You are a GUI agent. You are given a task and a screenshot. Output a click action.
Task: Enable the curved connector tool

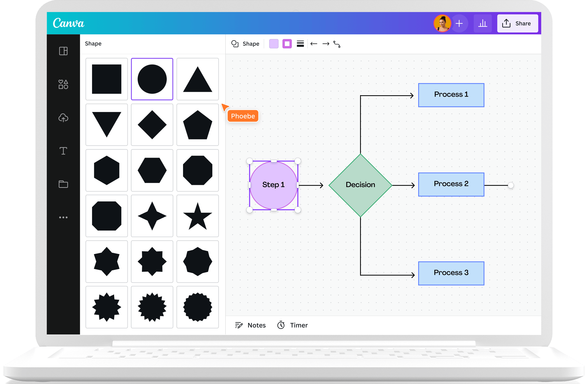pyautogui.click(x=337, y=44)
